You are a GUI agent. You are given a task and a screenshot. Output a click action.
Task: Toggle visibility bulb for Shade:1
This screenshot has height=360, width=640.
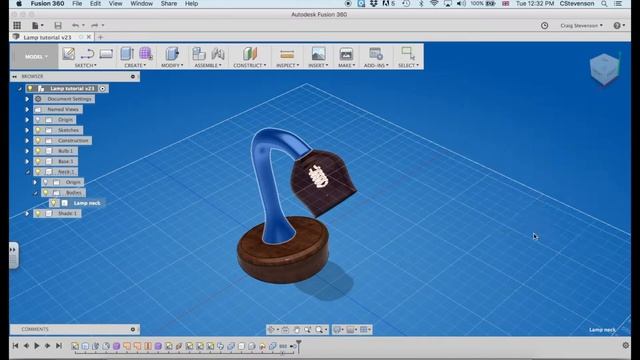pyautogui.click(x=38, y=213)
